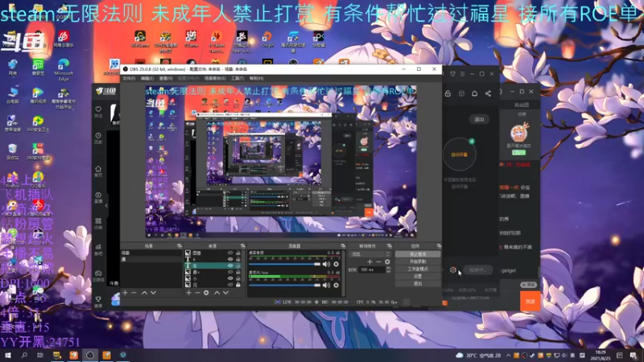
Task: Open Microsoft Edge desktop shortcut
Action: tap(64, 70)
